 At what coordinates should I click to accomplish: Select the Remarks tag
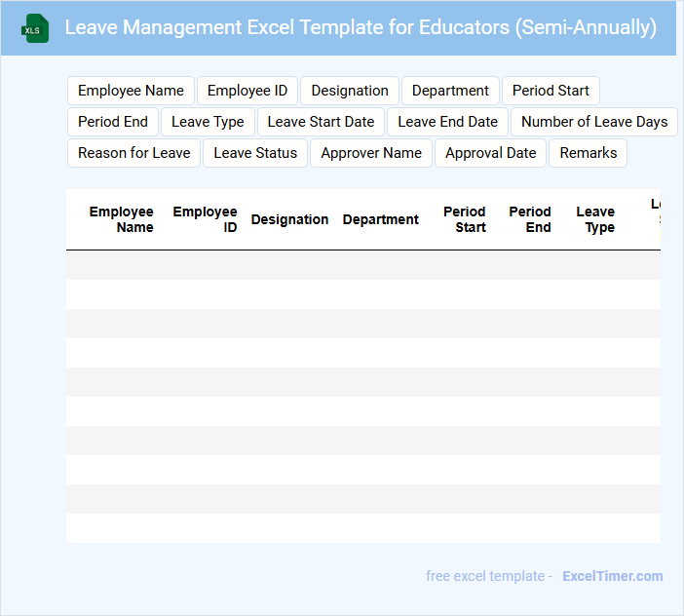pyautogui.click(x=589, y=153)
